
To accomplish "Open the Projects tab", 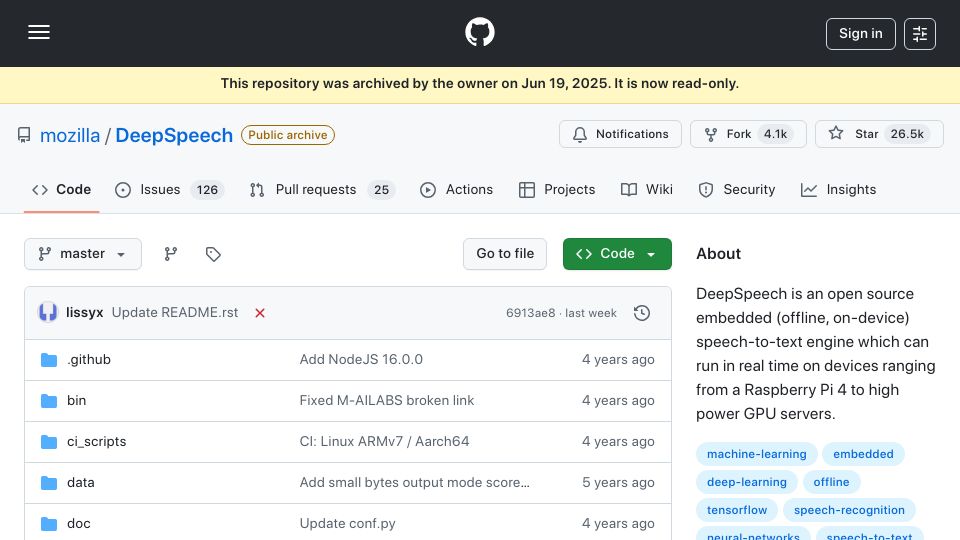I will pyautogui.click(x=557, y=190).
